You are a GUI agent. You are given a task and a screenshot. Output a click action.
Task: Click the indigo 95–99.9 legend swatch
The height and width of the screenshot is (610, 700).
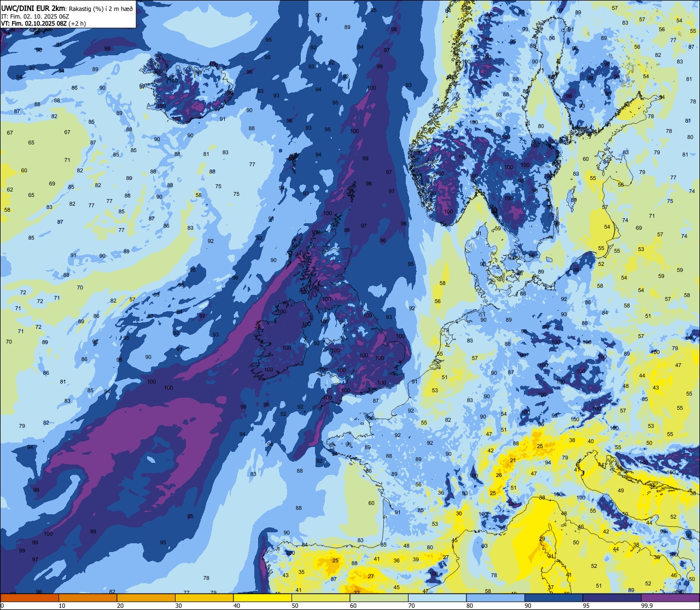612,598
